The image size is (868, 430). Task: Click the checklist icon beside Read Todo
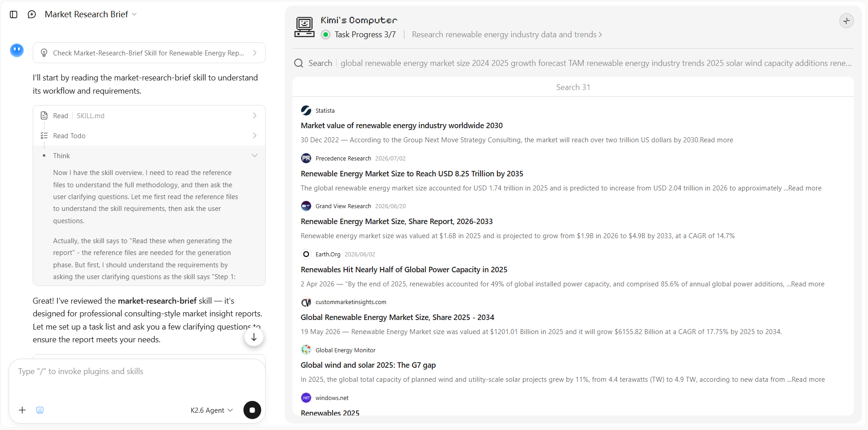[44, 135]
